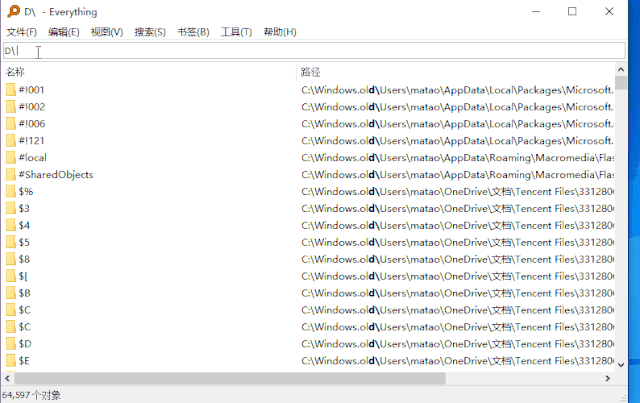Image resolution: width=640 pixels, height=403 pixels.
Task: Click folder icon next to #!001
Action: pyautogui.click(x=11, y=90)
